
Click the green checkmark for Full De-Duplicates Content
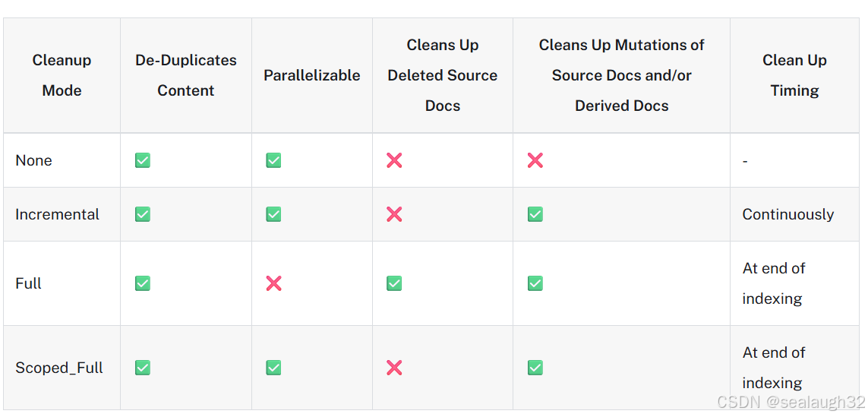[142, 283]
